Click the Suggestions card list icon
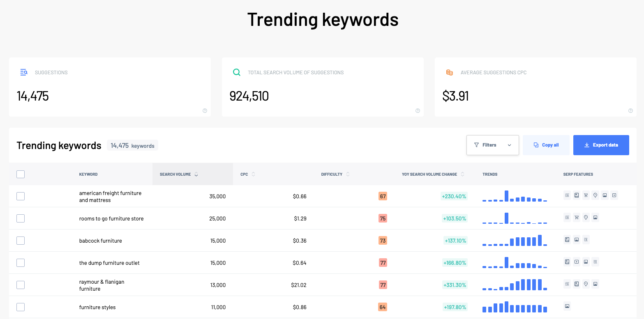644x319 pixels. pos(23,72)
